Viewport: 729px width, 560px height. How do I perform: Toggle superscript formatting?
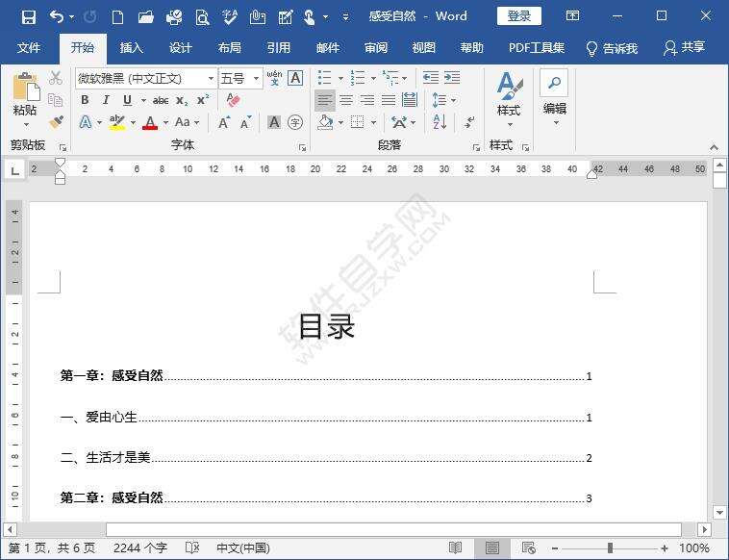click(x=203, y=99)
